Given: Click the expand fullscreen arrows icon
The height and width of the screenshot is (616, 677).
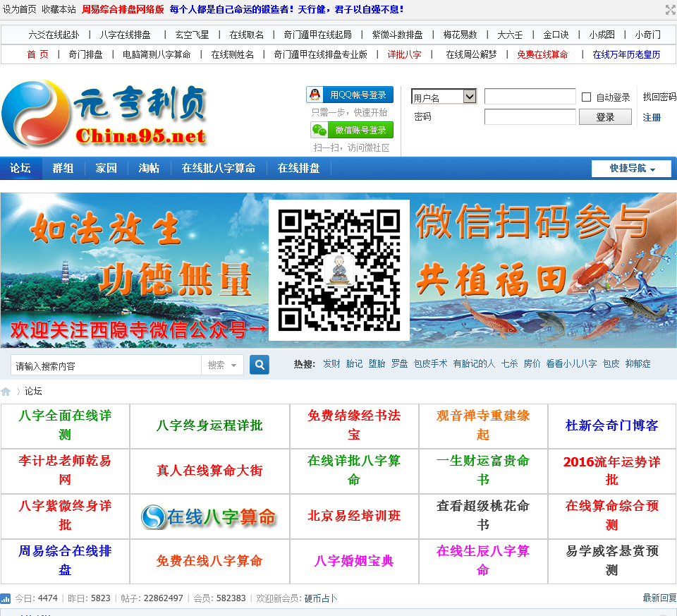Looking at the screenshot, I should pos(671,9).
